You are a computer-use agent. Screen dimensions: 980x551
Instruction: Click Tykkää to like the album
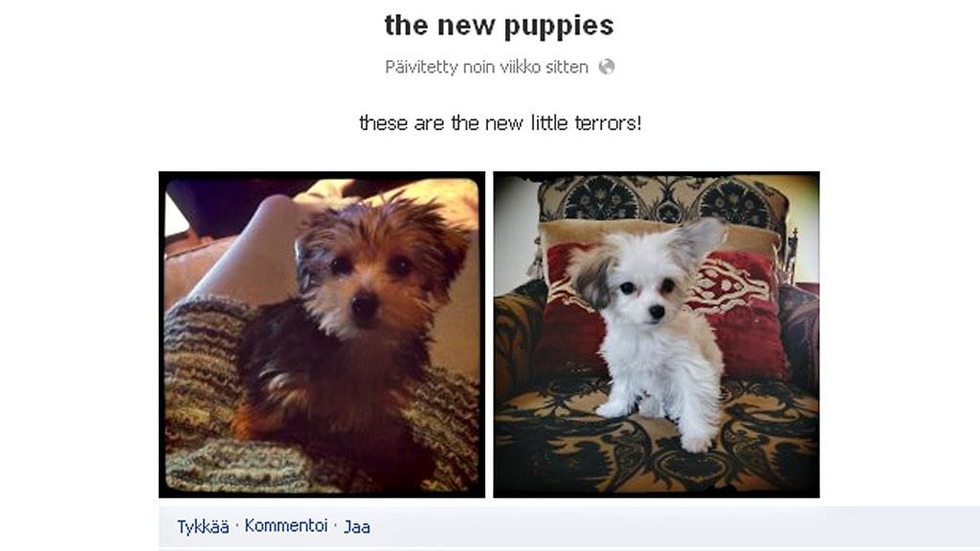click(203, 527)
